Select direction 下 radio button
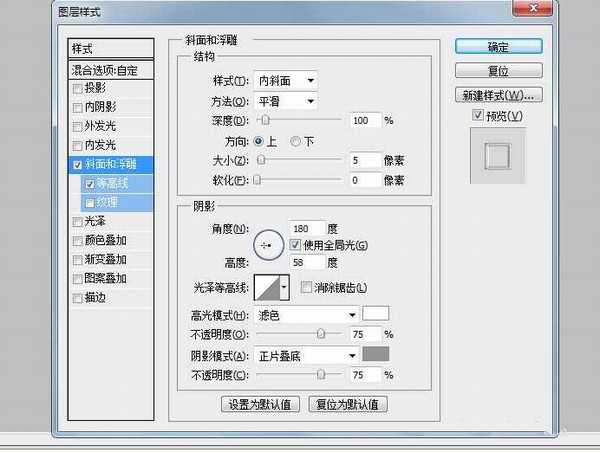 point(295,141)
